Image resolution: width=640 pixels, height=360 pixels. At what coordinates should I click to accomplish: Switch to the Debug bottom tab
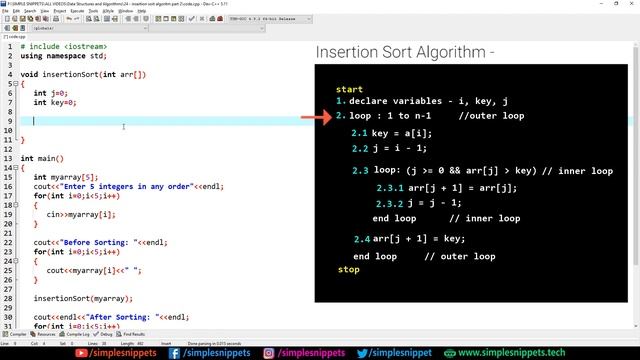103,334
